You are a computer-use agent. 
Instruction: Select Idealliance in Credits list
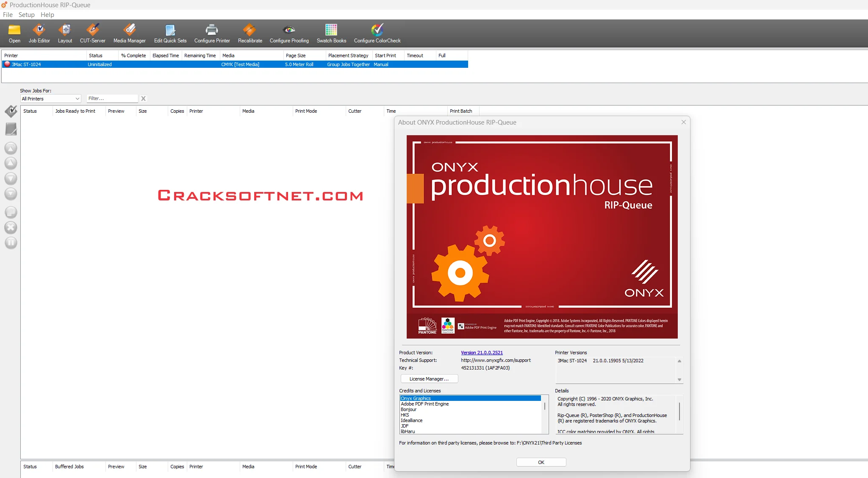[x=412, y=420]
